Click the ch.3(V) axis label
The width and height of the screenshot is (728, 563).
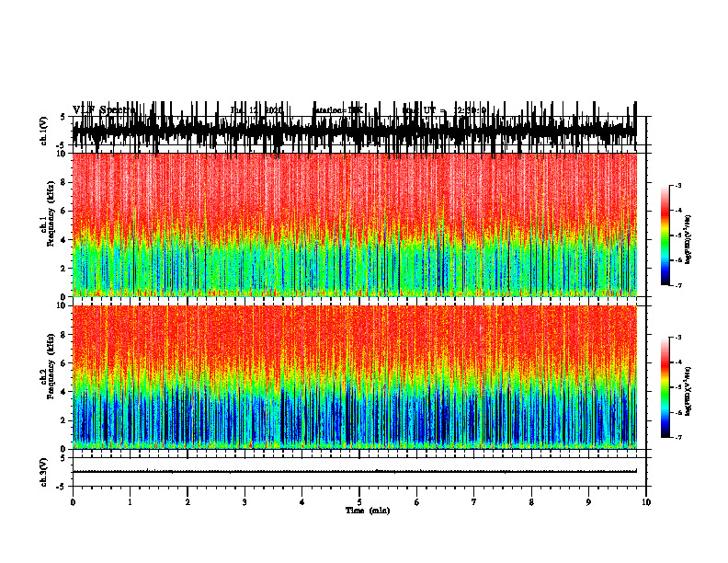44,472
